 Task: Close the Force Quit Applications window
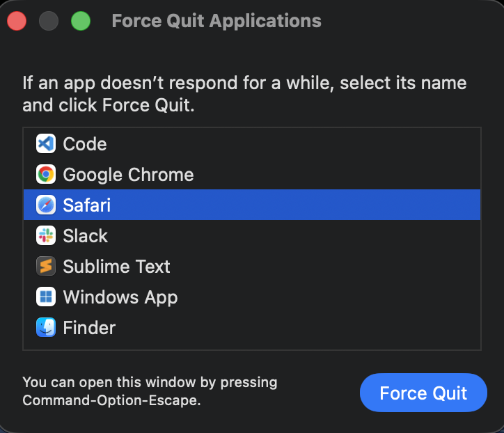(x=17, y=21)
